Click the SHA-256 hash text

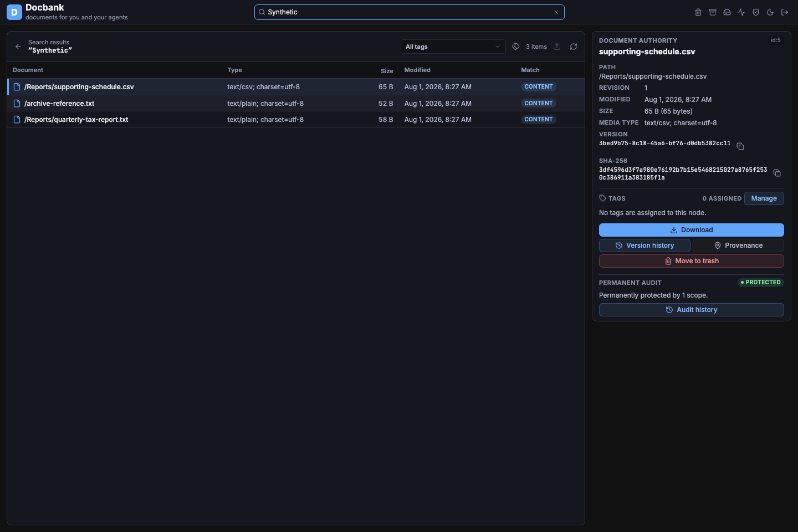683,174
